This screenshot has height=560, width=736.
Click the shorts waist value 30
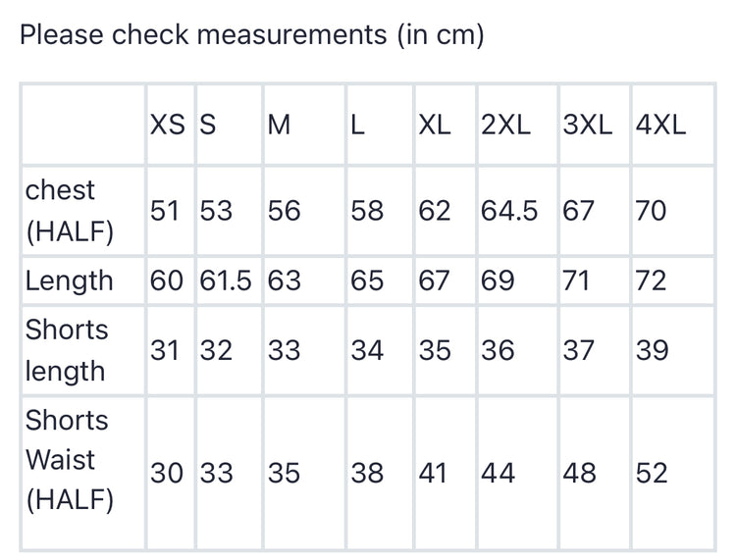pos(166,474)
